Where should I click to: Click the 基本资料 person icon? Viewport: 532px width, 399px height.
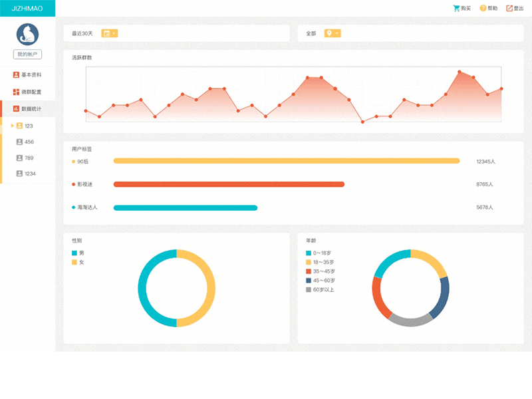(16, 75)
